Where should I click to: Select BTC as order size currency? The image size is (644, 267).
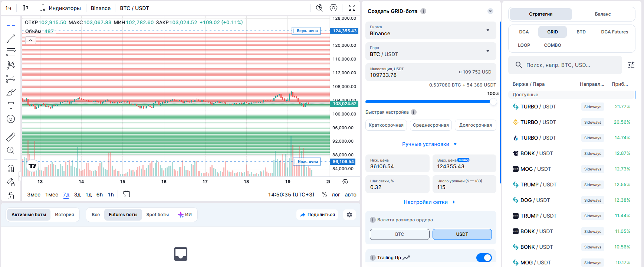[400, 234]
